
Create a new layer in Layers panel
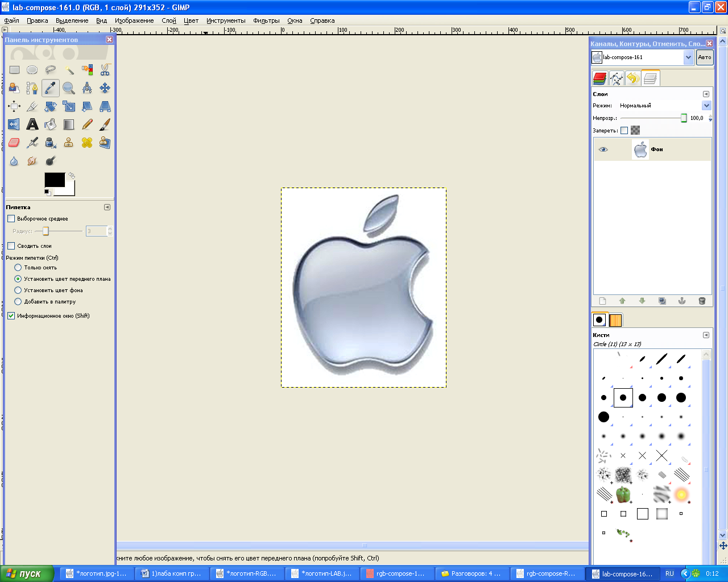click(603, 301)
